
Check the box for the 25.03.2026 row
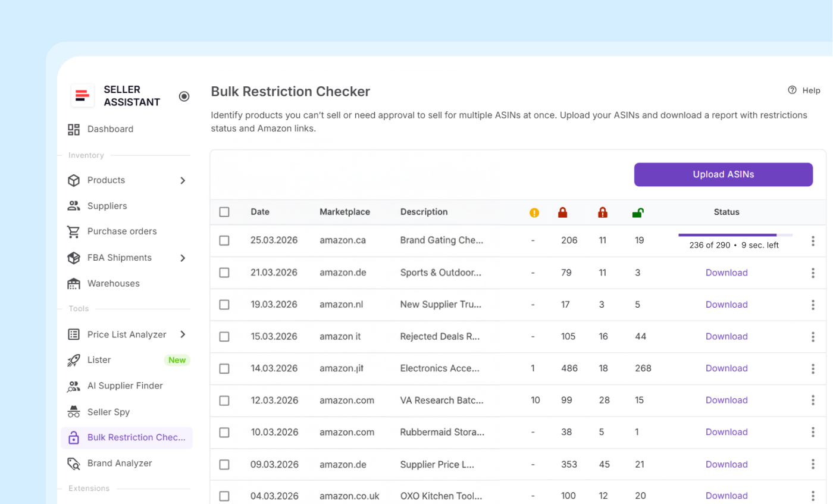224,240
